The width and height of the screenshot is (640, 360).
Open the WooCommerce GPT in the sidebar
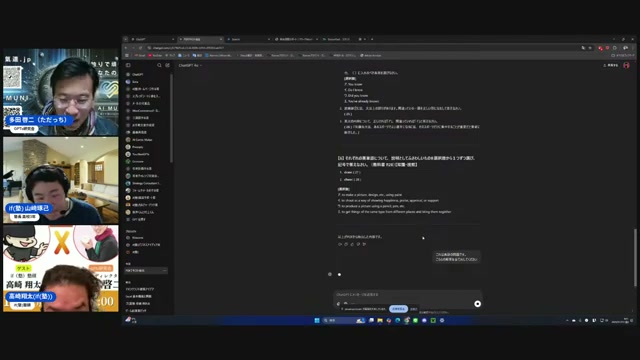pyautogui.click(x=146, y=111)
